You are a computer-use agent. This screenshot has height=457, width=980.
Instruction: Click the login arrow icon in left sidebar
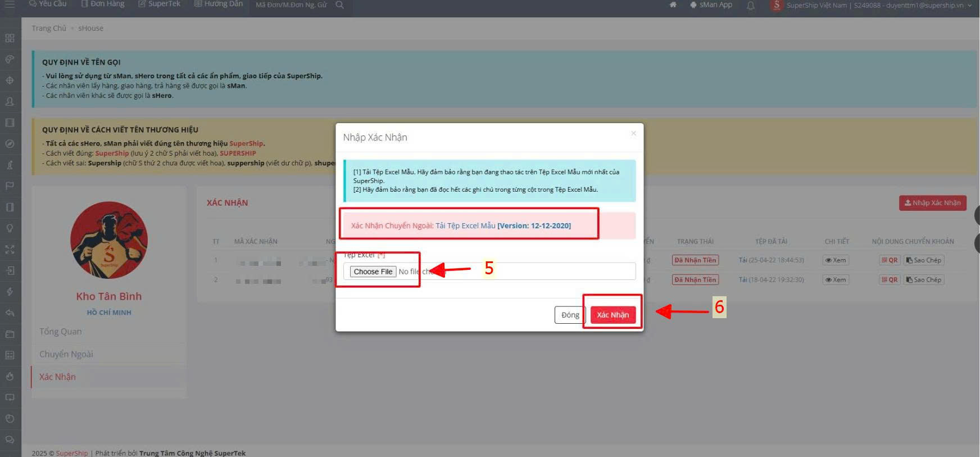click(x=10, y=270)
